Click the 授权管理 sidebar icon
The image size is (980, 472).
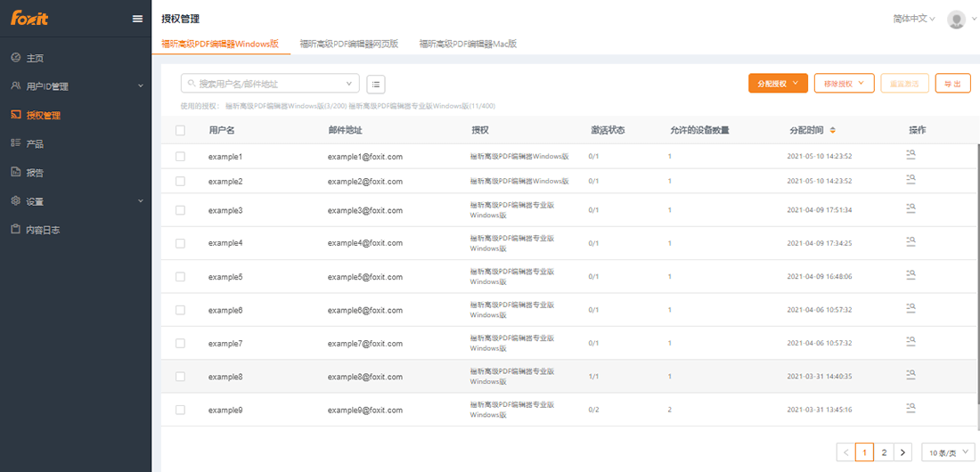[x=16, y=114]
